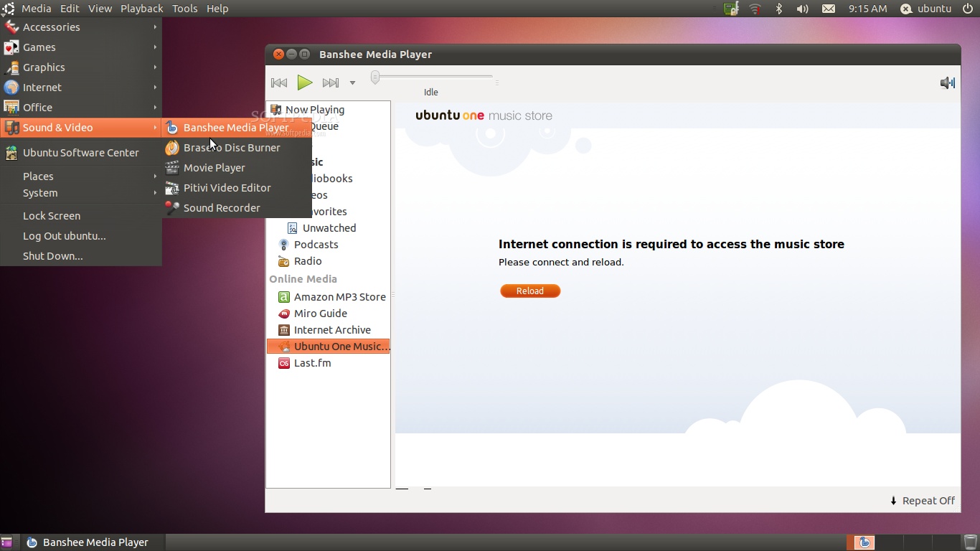980x551 pixels.
Task: Launch Movie Player
Action: pyautogui.click(x=237, y=168)
